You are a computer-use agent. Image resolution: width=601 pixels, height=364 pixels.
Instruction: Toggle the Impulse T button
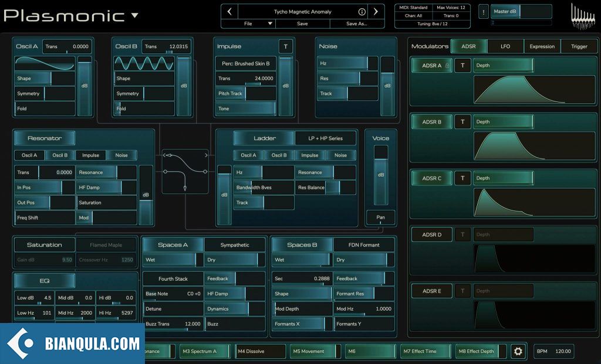click(286, 47)
